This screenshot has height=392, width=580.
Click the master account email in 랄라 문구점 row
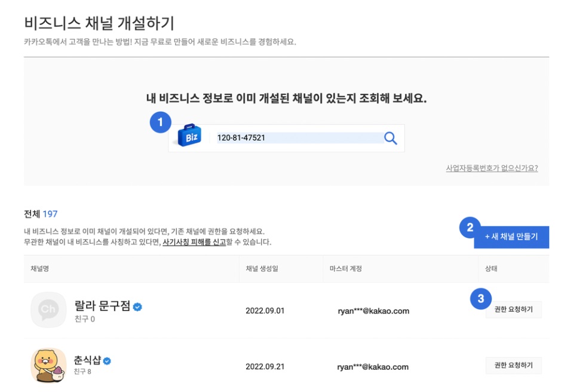tap(373, 311)
